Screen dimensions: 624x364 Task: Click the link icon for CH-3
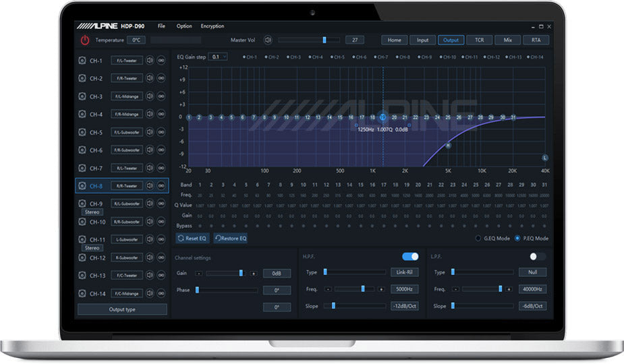[x=161, y=96]
